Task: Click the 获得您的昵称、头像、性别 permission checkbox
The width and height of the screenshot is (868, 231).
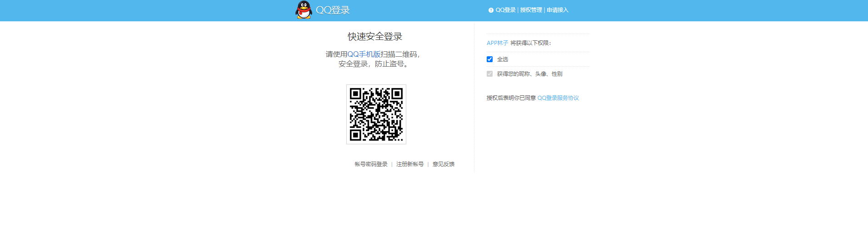Action: 489,74
